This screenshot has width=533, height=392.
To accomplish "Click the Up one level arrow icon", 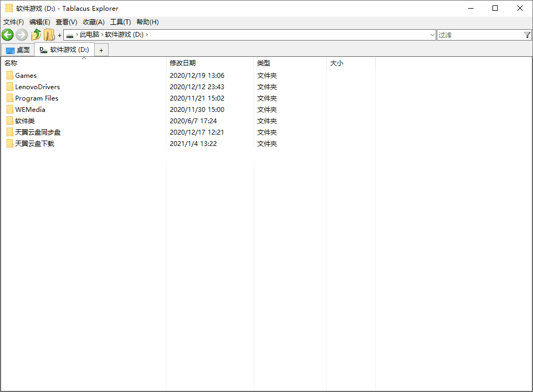I will (x=35, y=35).
